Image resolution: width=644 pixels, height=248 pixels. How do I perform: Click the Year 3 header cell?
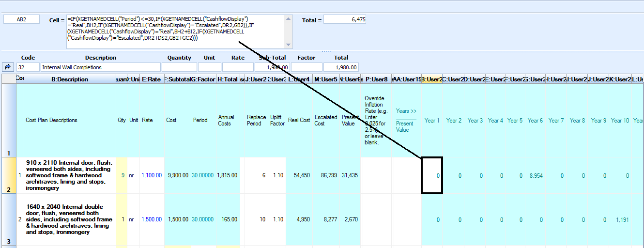[475, 121]
